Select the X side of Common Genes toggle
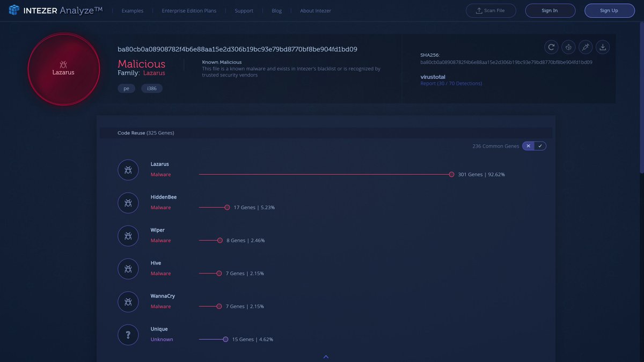The height and width of the screenshot is (362, 644). point(528,146)
